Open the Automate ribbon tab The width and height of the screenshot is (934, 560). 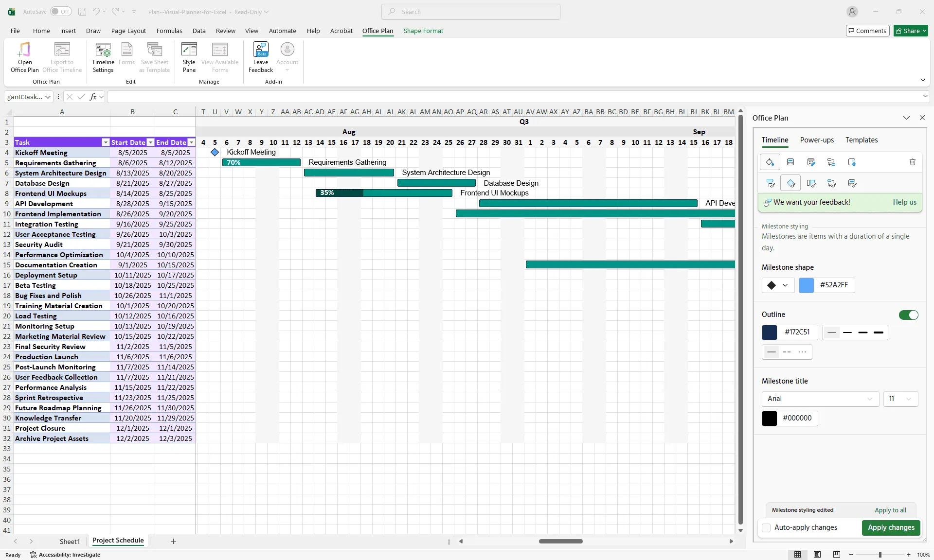tap(282, 31)
